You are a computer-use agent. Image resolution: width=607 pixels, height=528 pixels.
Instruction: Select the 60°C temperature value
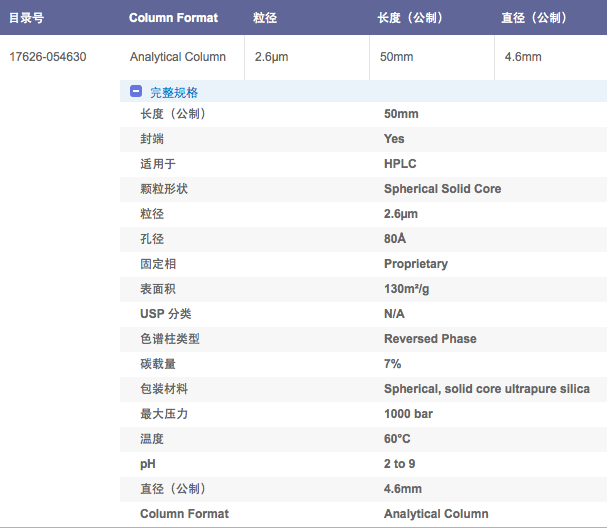(398, 439)
